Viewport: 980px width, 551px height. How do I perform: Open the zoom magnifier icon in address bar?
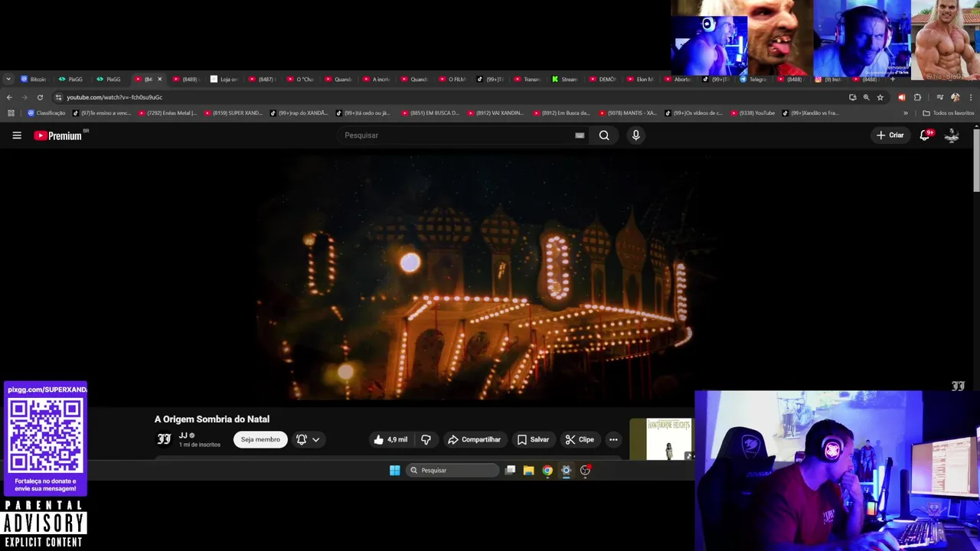(x=866, y=97)
